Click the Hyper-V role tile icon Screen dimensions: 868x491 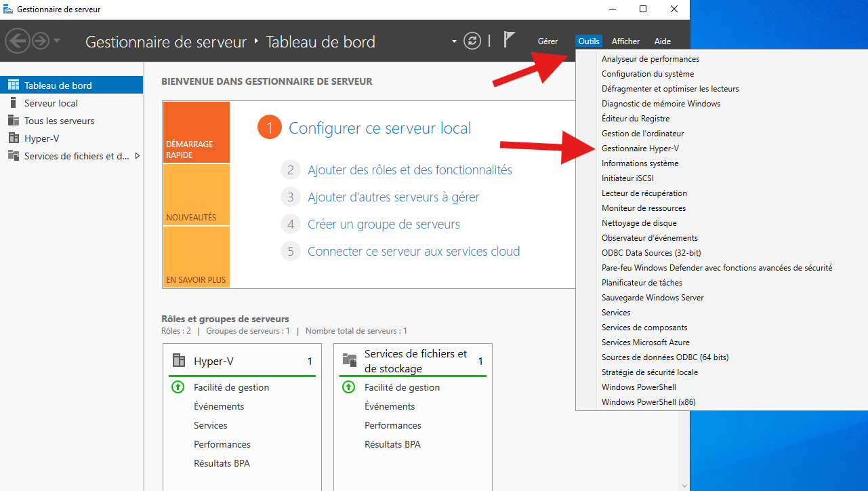click(179, 361)
